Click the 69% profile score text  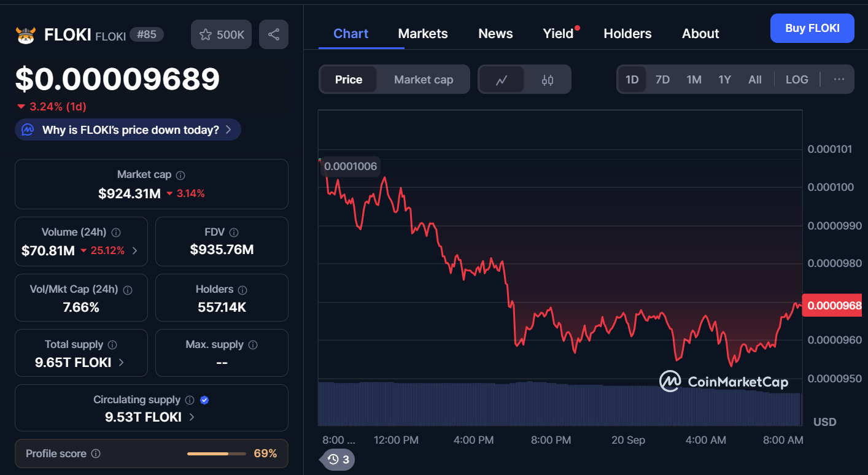265,454
